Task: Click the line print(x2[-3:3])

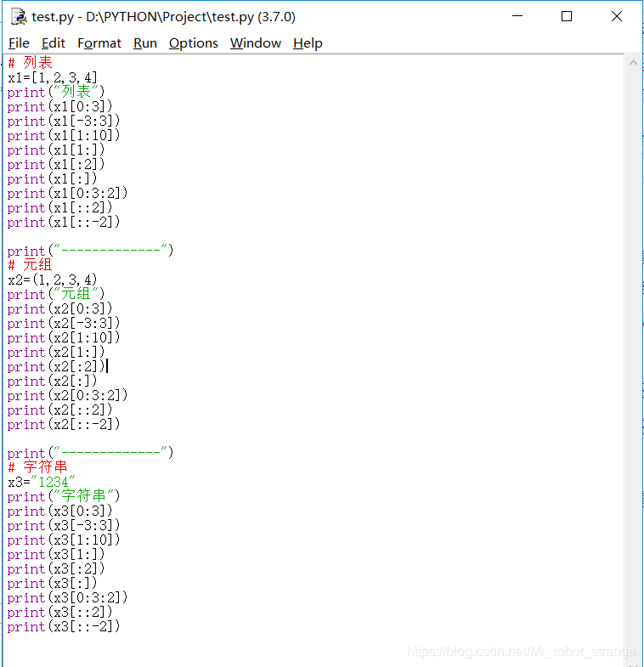Action: coord(64,323)
